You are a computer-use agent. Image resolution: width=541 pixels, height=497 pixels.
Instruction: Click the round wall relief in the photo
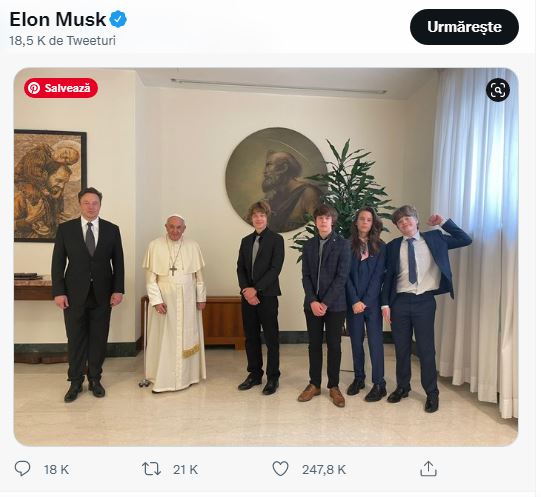click(x=276, y=179)
